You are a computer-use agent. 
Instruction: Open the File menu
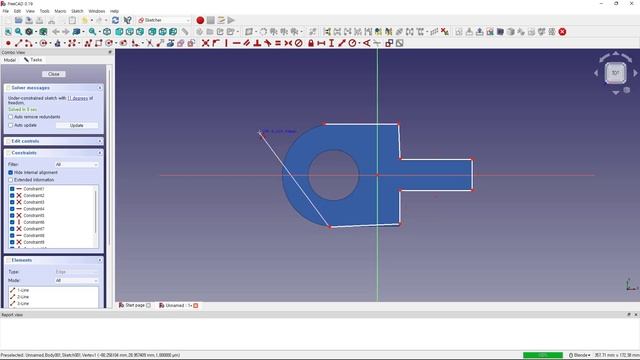pos(6,11)
